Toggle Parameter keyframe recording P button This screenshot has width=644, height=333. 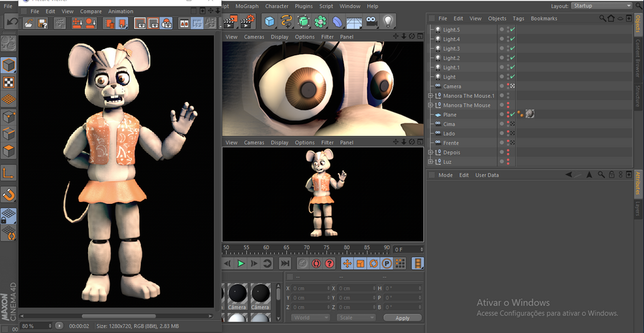[387, 264]
